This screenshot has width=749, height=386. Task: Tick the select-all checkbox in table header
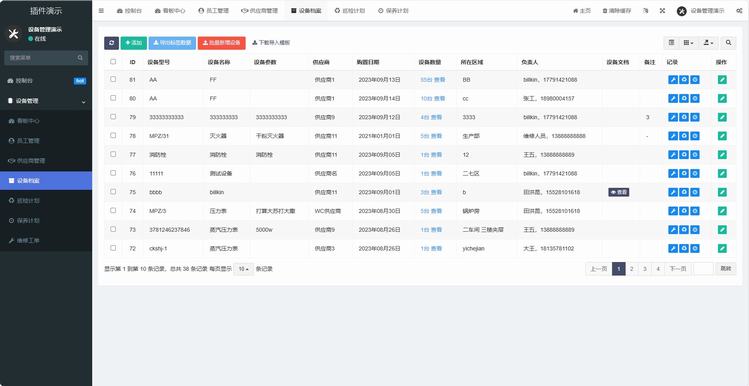(113, 62)
